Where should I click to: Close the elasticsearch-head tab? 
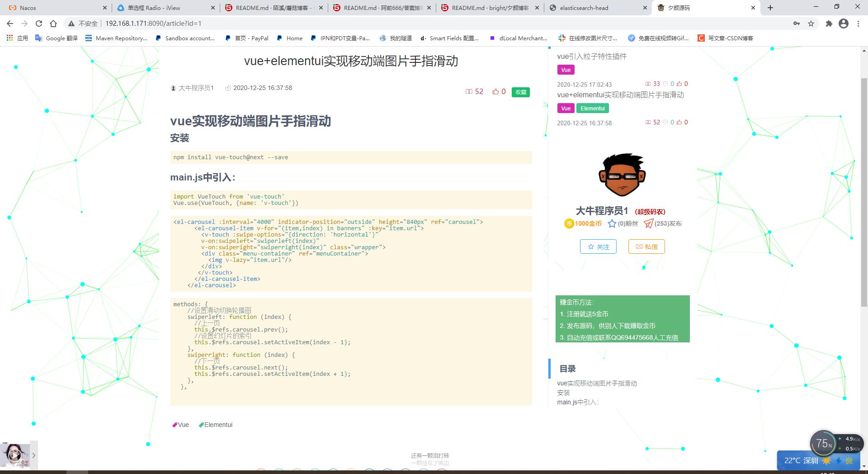tap(645, 8)
